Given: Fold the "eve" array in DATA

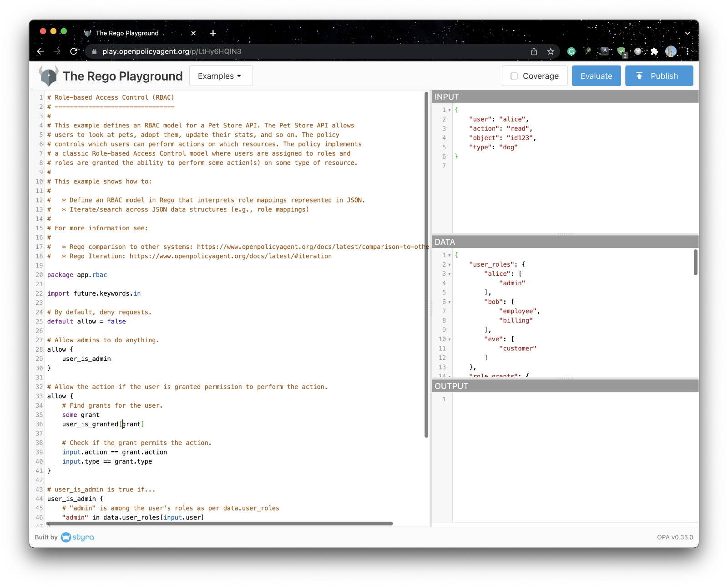Looking at the screenshot, I should [450, 339].
